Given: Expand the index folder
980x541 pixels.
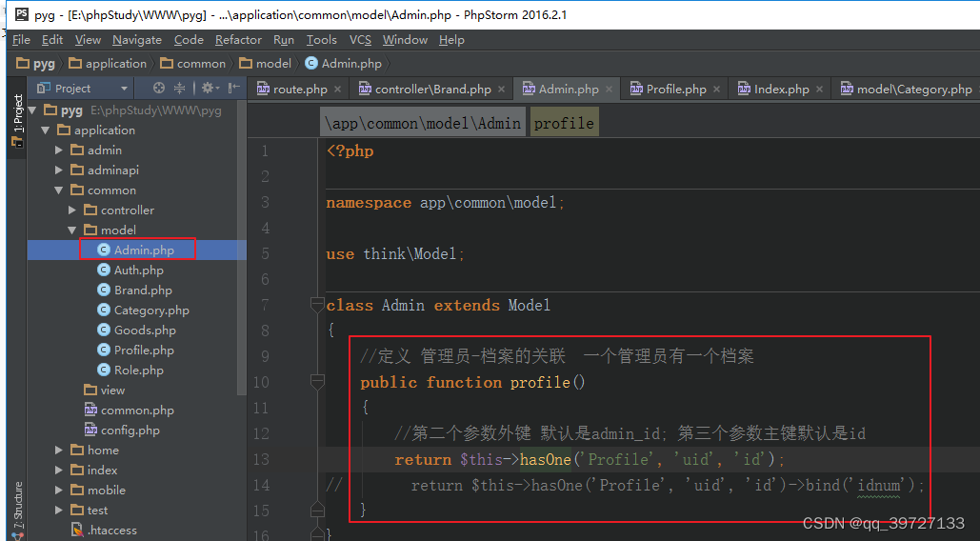Looking at the screenshot, I should pyautogui.click(x=59, y=470).
